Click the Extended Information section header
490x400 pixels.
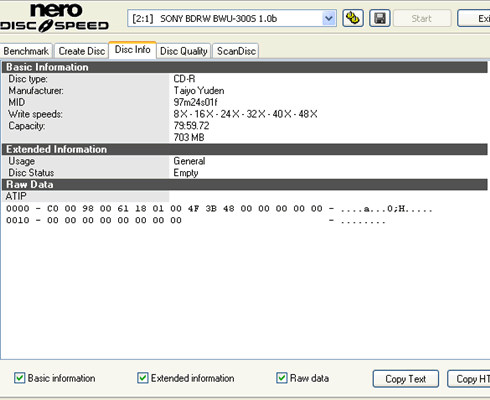(245, 149)
